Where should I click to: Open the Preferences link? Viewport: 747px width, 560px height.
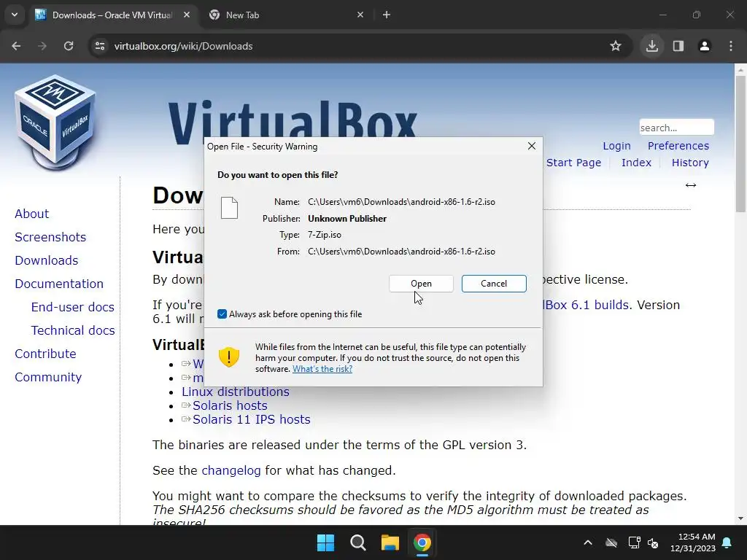point(678,146)
